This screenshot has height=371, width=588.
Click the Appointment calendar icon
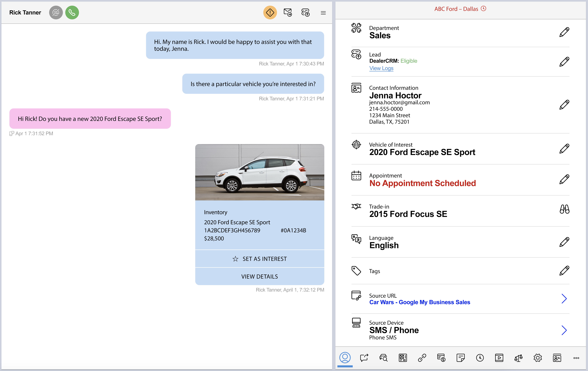356,175
